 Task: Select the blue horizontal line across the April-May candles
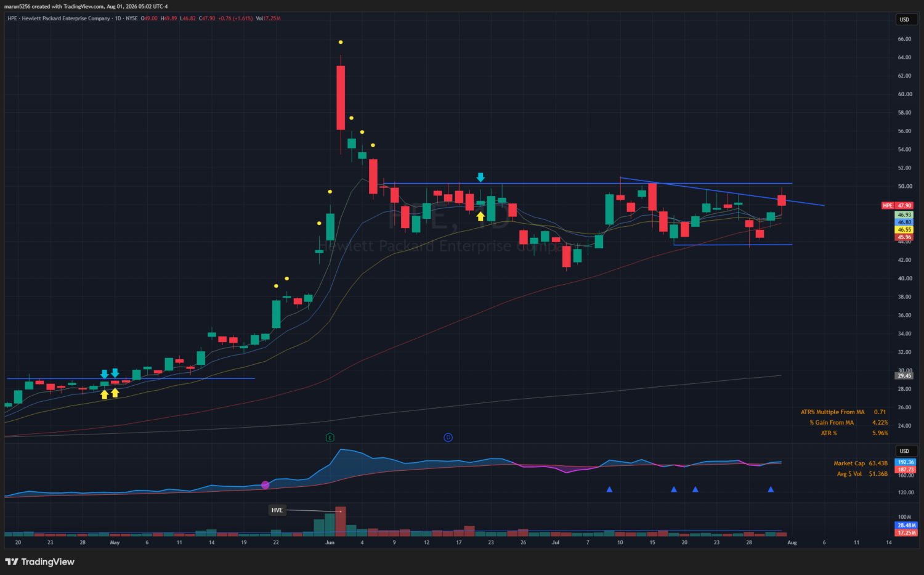point(131,378)
